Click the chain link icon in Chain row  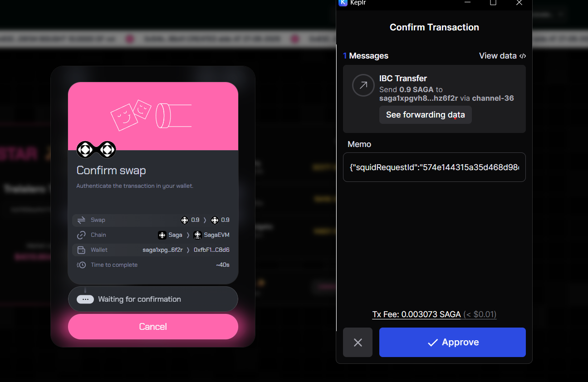pos(81,235)
